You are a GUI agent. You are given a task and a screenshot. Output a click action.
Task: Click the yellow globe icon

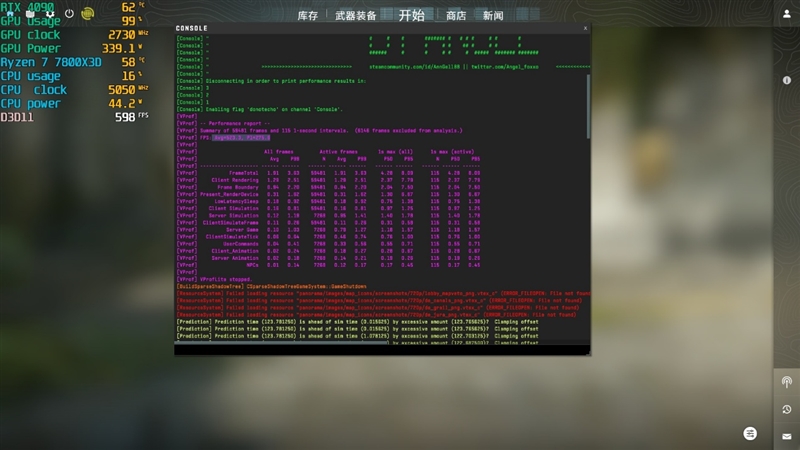click(88, 14)
